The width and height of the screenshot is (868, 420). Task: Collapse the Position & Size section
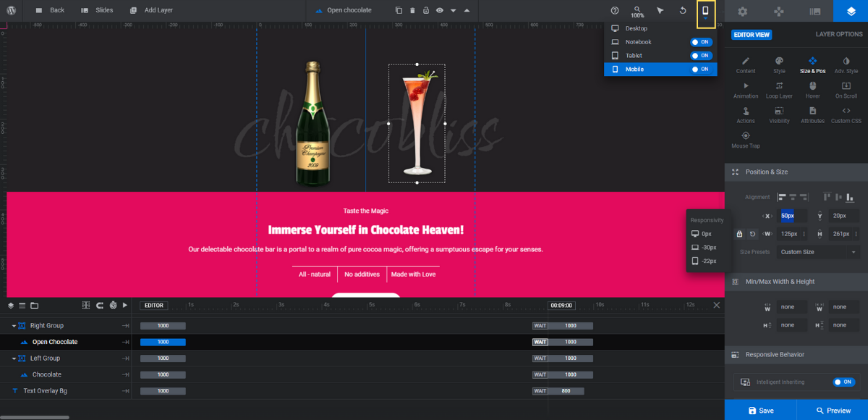coord(796,172)
